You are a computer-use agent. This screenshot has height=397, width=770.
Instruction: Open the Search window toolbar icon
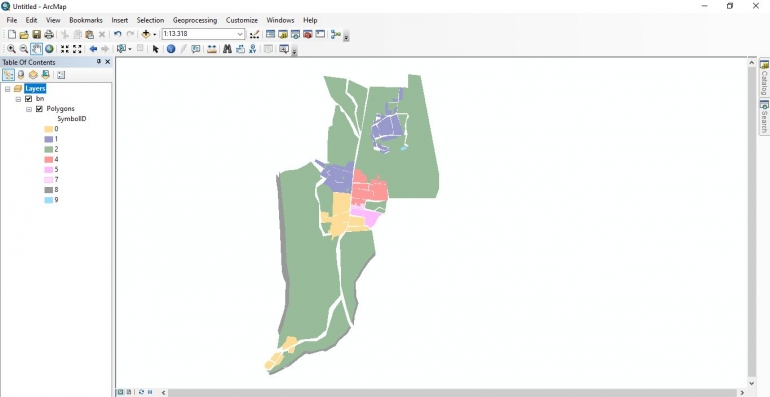tap(295, 34)
